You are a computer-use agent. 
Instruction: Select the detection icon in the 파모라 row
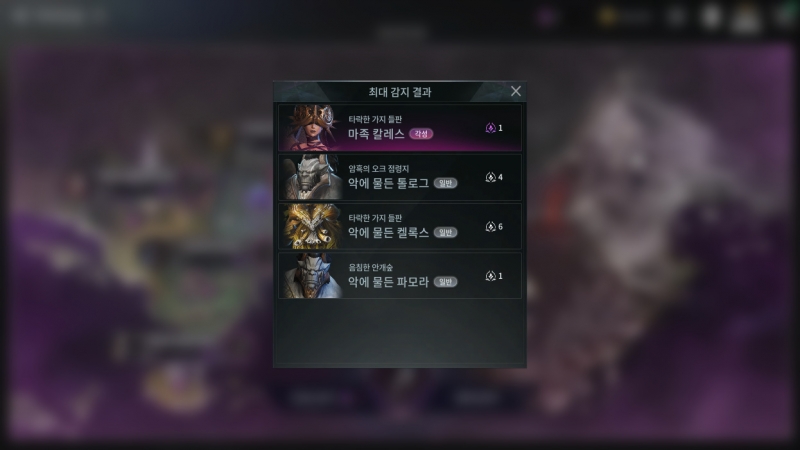click(x=490, y=276)
